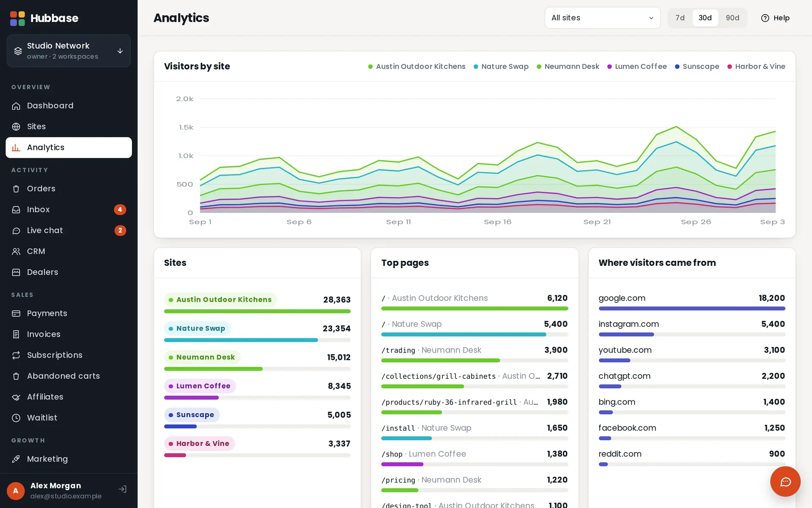Viewport: 812px width, 508px height.
Task: Click the reddit.com referrer row
Action: tap(692, 458)
